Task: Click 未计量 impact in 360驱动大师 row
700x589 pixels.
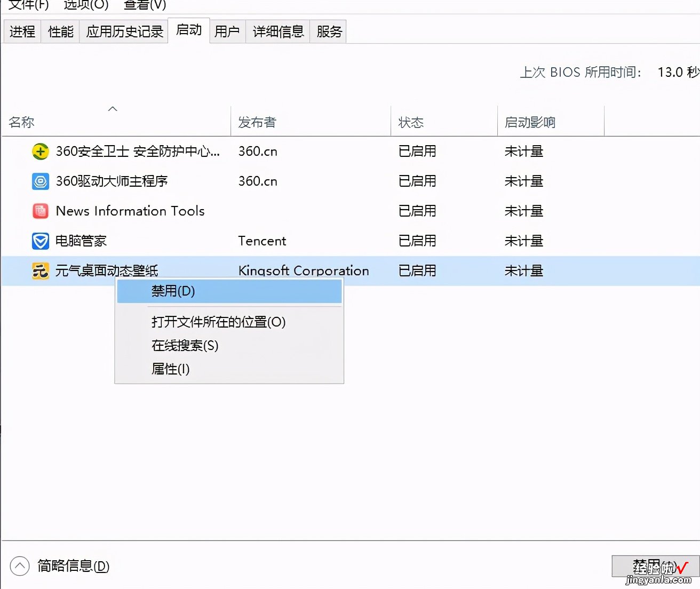Action: [x=524, y=181]
